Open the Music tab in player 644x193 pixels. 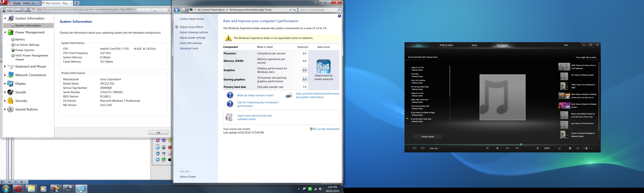coord(474,45)
